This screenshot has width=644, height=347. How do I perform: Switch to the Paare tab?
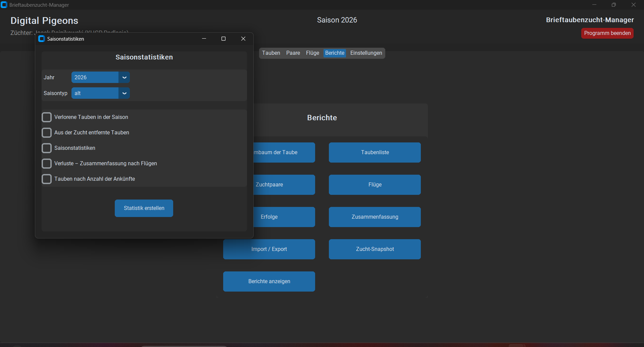tap(293, 53)
